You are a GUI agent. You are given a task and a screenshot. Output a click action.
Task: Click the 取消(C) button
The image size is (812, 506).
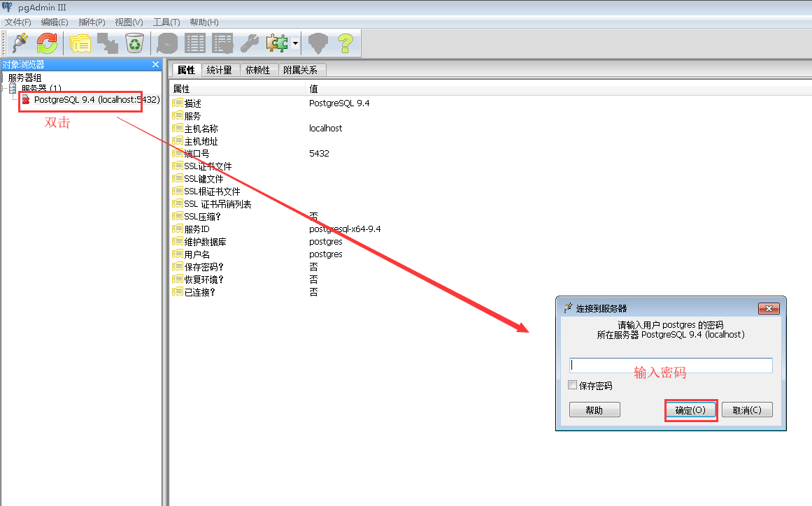pyautogui.click(x=747, y=410)
